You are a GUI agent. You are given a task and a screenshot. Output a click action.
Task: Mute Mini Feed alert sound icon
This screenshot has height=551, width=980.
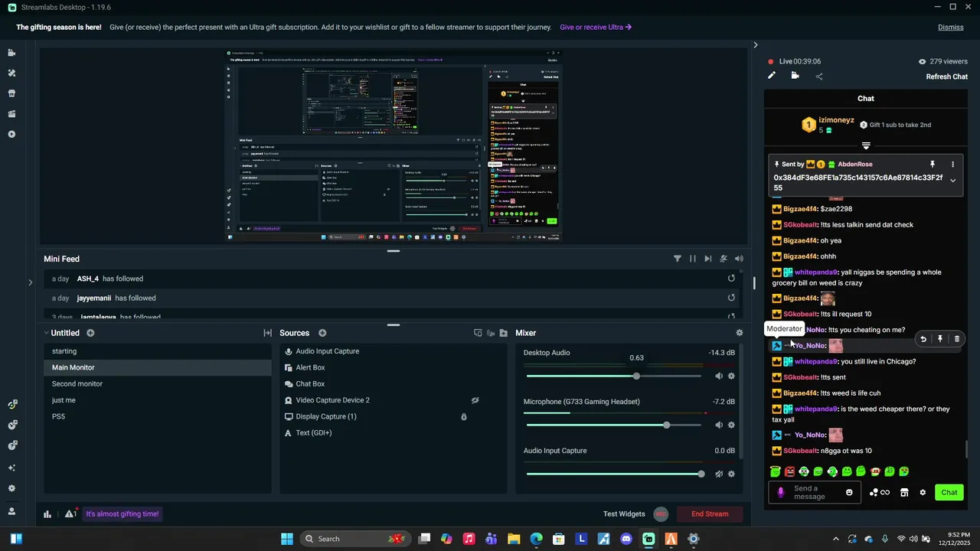click(739, 259)
